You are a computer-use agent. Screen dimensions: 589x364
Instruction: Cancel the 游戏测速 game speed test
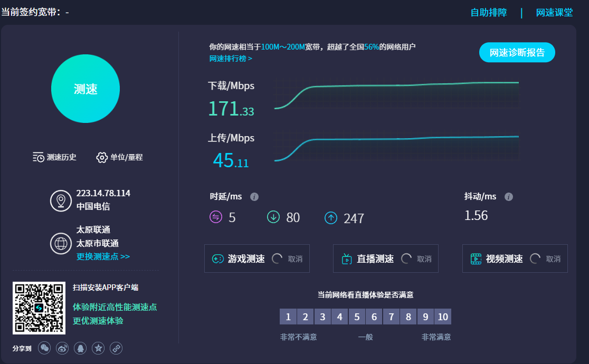coord(296,259)
